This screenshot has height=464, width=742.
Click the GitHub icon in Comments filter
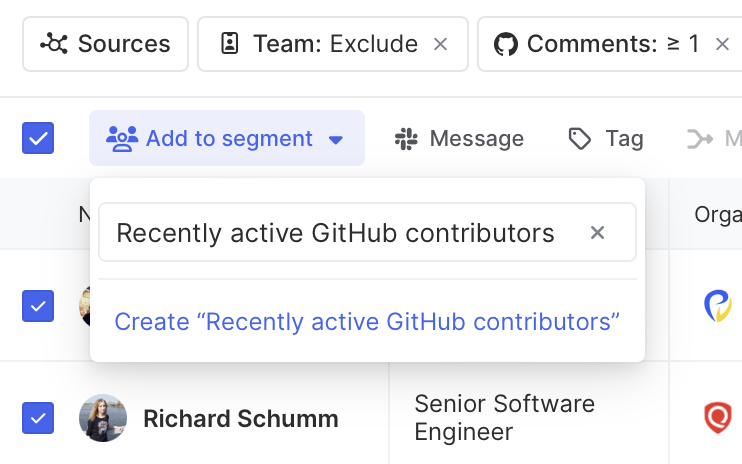point(506,44)
